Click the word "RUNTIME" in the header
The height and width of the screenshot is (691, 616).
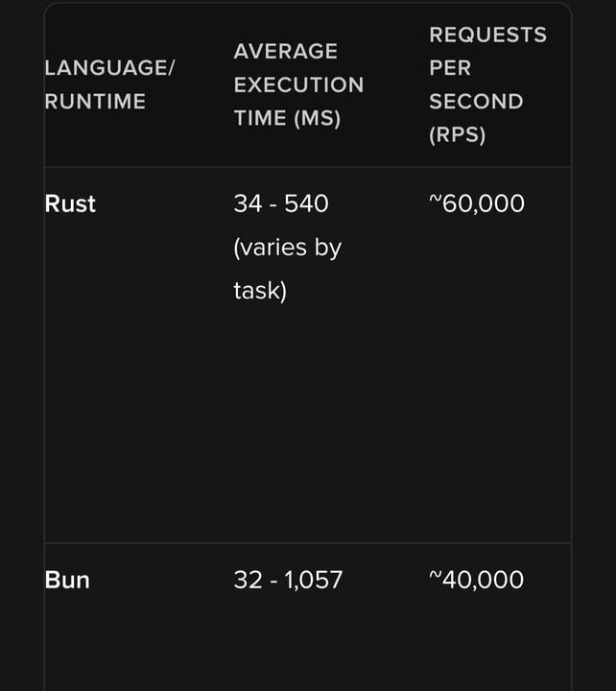point(95,102)
